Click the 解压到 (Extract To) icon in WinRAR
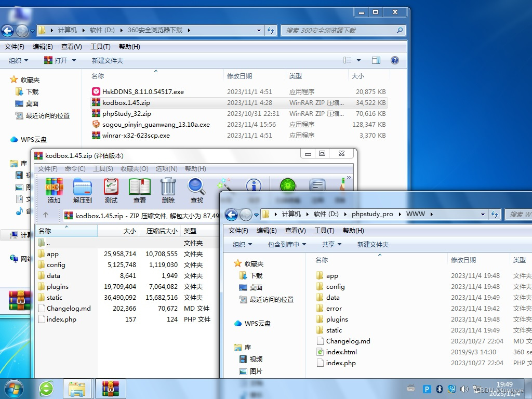The image size is (532, 399). click(83, 187)
